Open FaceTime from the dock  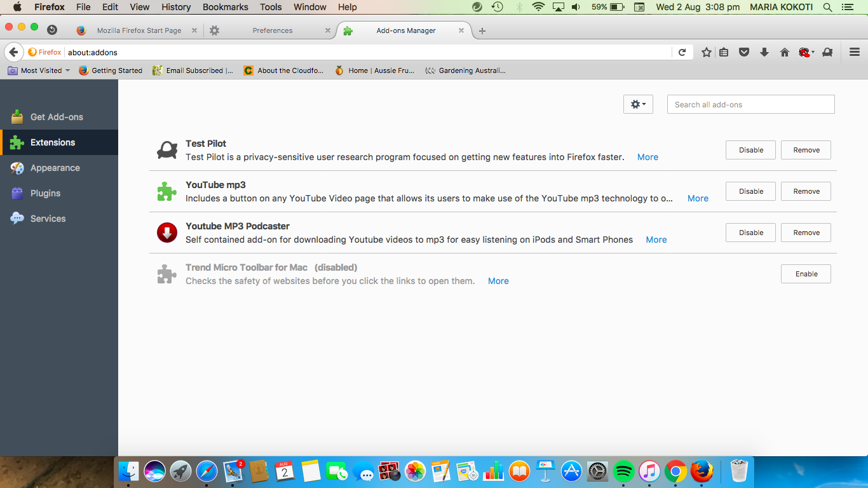point(337,471)
